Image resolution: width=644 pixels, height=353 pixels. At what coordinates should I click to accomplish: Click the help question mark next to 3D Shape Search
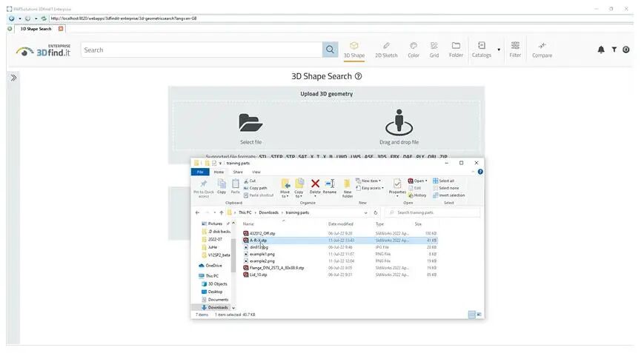coord(358,76)
